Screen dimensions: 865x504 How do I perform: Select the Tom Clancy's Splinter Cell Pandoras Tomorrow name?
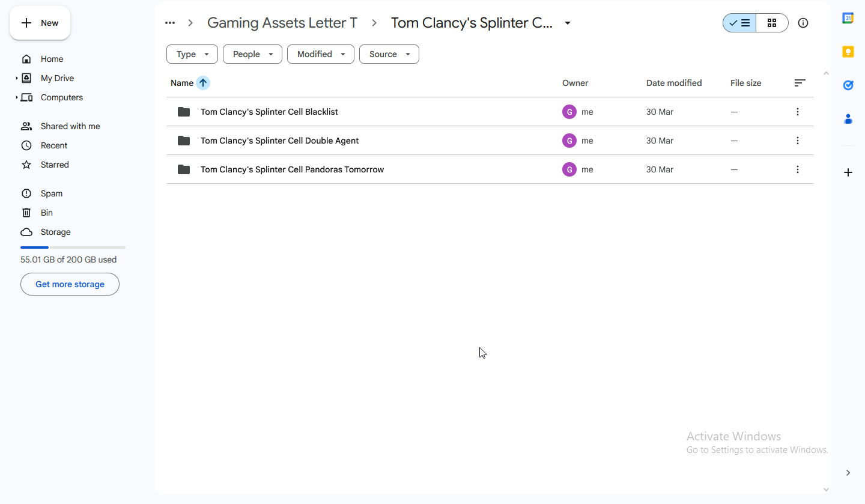pyautogui.click(x=292, y=169)
